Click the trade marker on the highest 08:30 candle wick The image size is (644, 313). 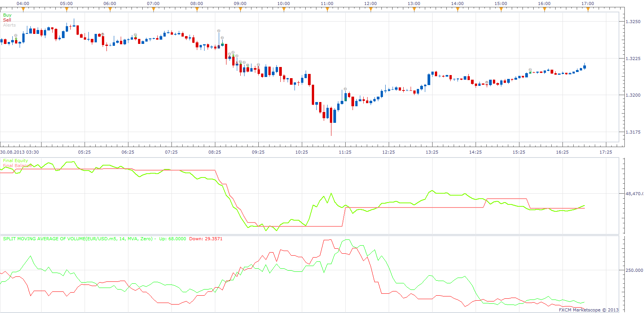pyautogui.click(x=219, y=31)
